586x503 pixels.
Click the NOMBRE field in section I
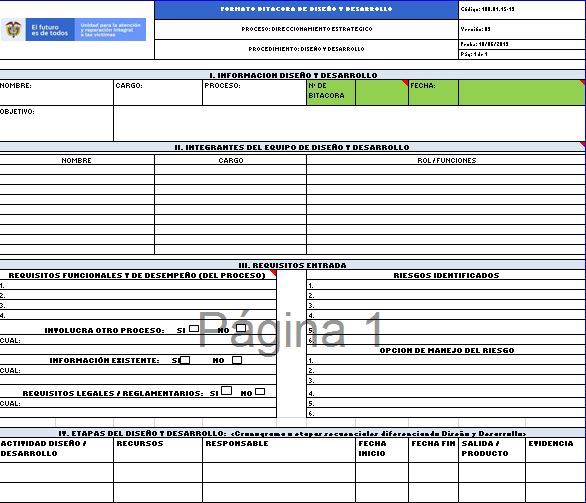(56, 92)
